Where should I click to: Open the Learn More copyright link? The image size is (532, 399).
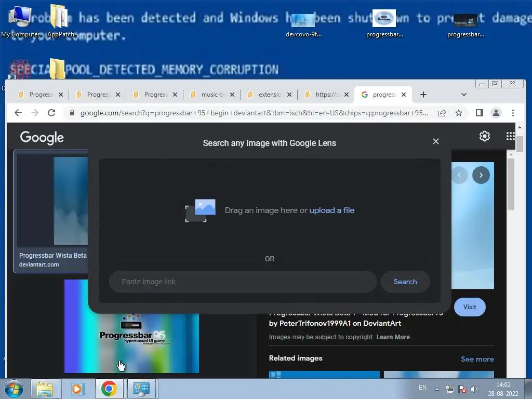click(x=393, y=337)
